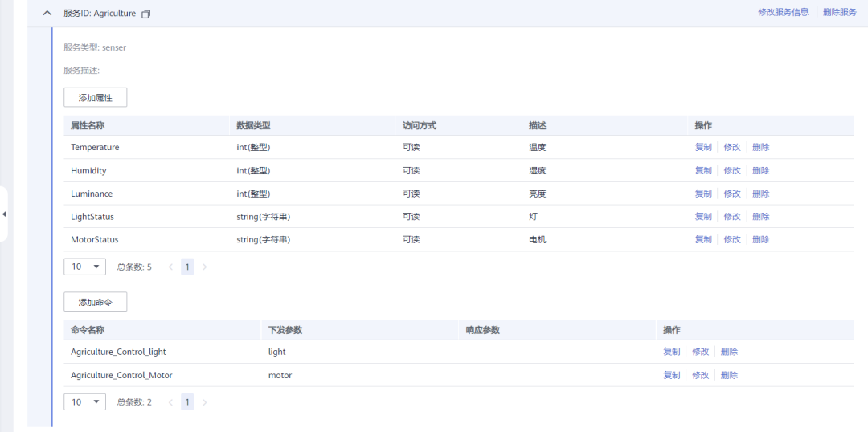The image size is (868, 432).
Task: Click 总条数: 5 label
Action: pyautogui.click(x=134, y=267)
